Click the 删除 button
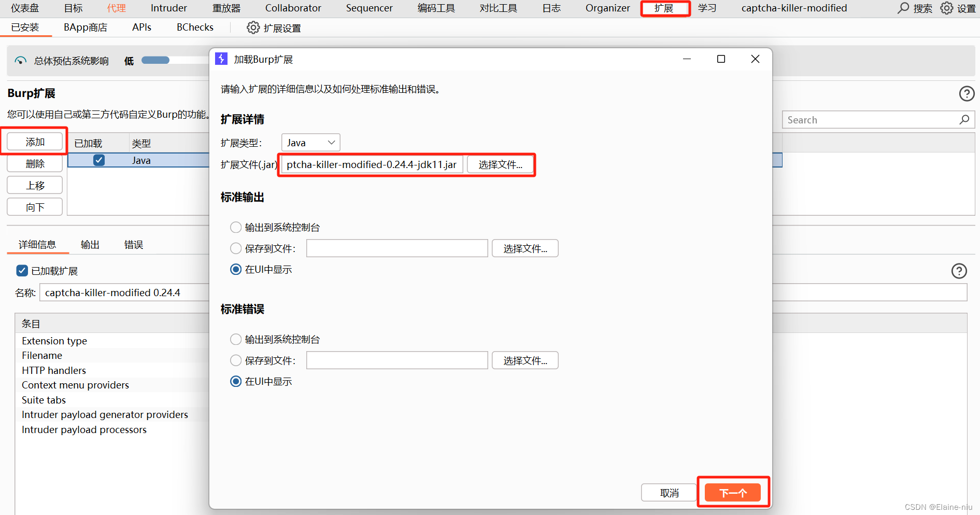 (x=35, y=163)
